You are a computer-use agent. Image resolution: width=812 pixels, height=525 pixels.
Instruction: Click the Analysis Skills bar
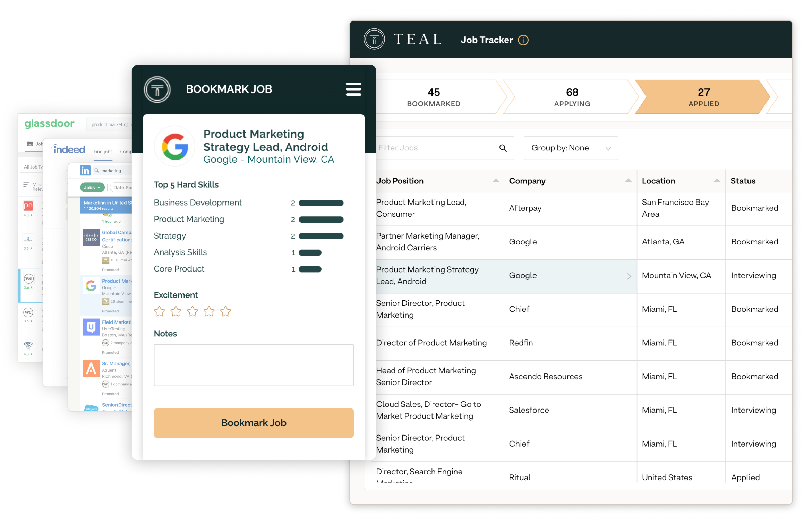(310, 253)
